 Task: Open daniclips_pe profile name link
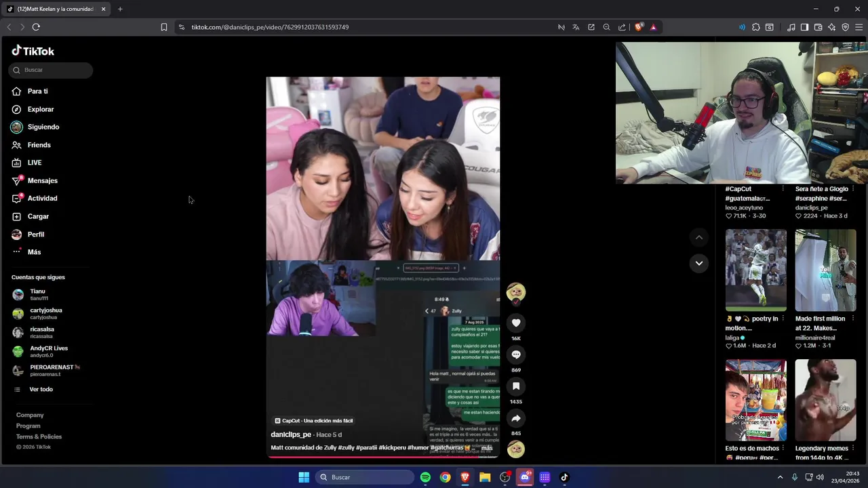tap(291, 434)
